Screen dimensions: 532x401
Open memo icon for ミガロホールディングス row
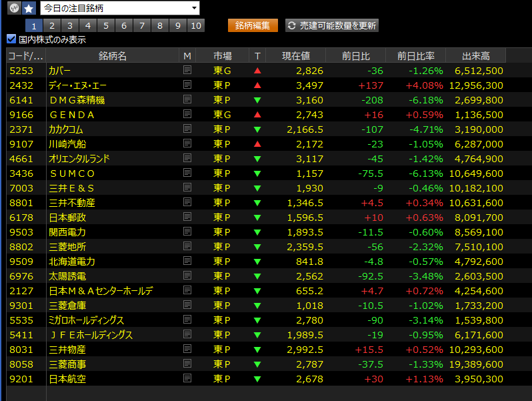(x=187, y=320)
